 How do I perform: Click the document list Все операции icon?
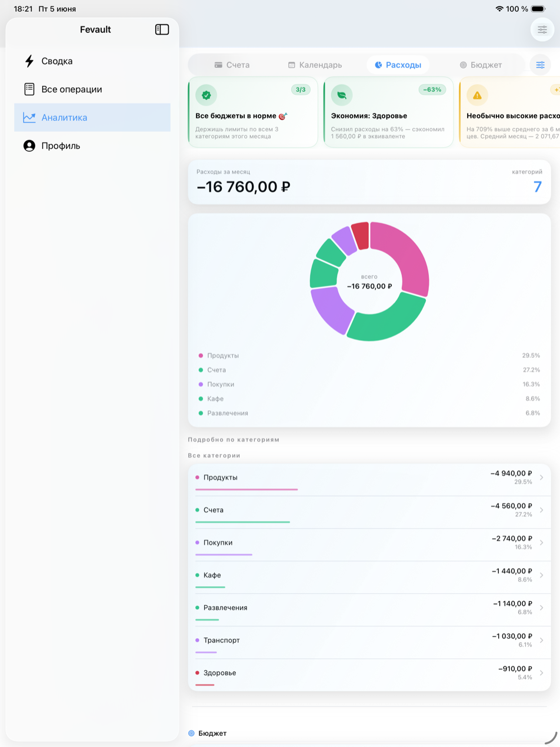(29, 89)
